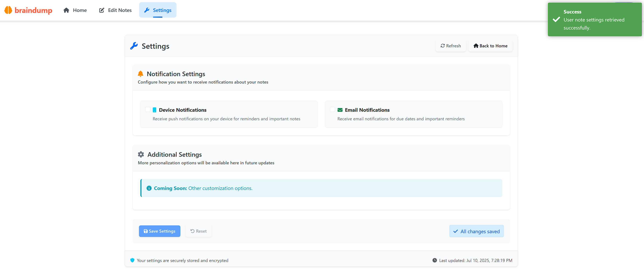The image size is (644, 270).
Task: Go Back to Home via header button
Action: (490, 46)
